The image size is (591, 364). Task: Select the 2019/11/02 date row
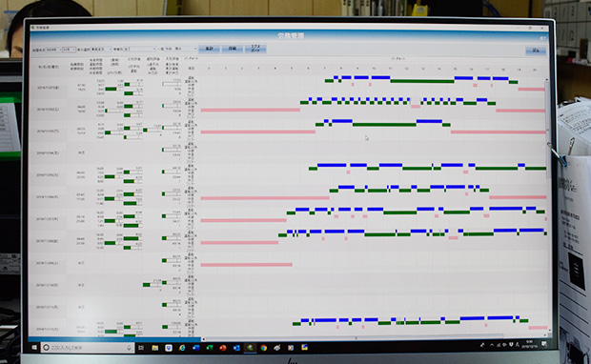[48, 110]
